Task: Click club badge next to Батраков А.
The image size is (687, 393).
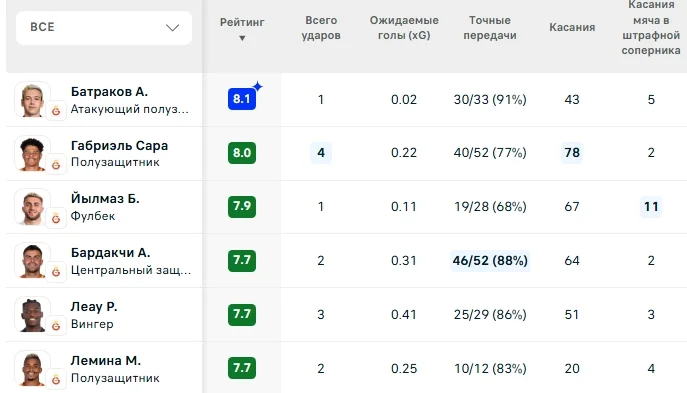Action: pos(56,111)
